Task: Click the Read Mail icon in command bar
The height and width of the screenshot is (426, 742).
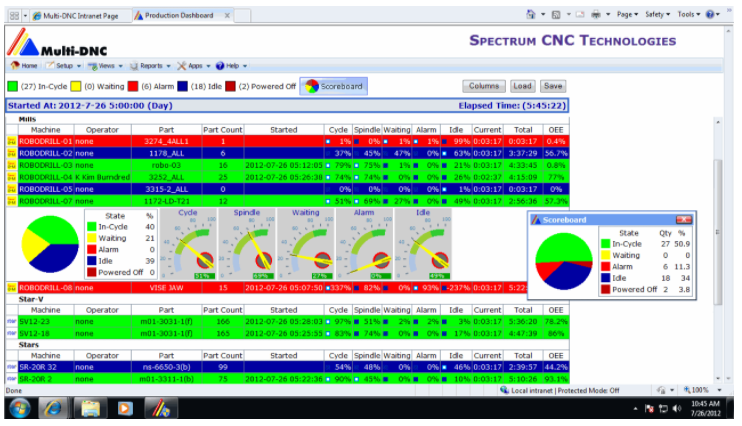Action: 580,15
